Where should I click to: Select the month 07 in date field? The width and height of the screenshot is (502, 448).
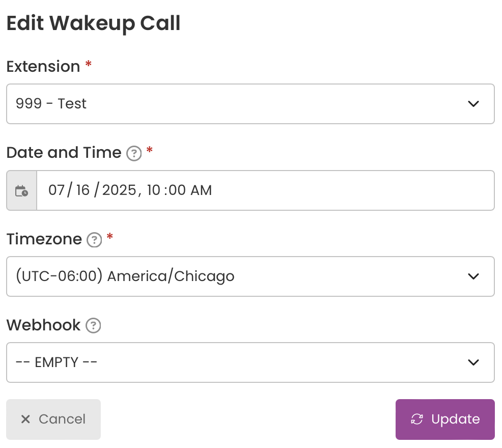coord(57,190)
